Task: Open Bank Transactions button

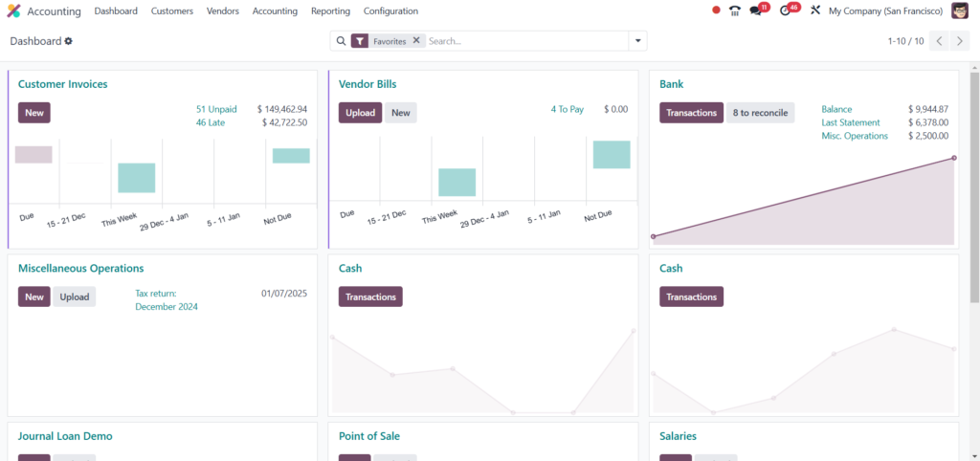Action: (691, 113)
